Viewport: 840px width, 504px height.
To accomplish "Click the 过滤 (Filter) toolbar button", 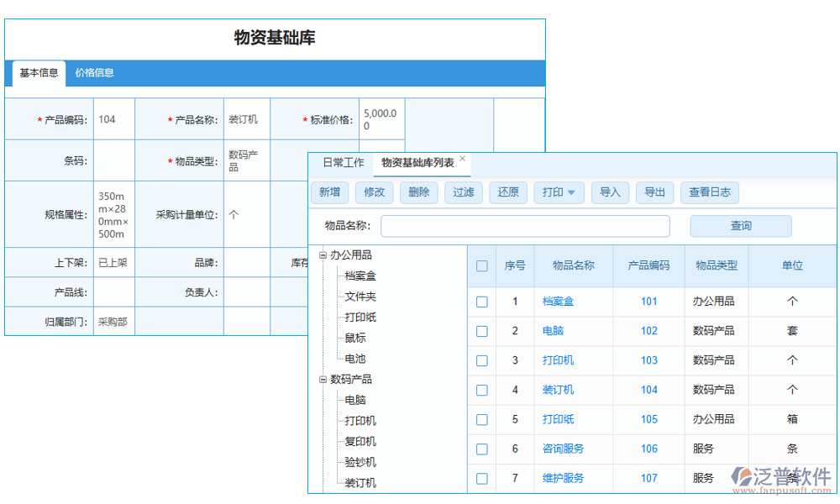I will coord(464,192).
